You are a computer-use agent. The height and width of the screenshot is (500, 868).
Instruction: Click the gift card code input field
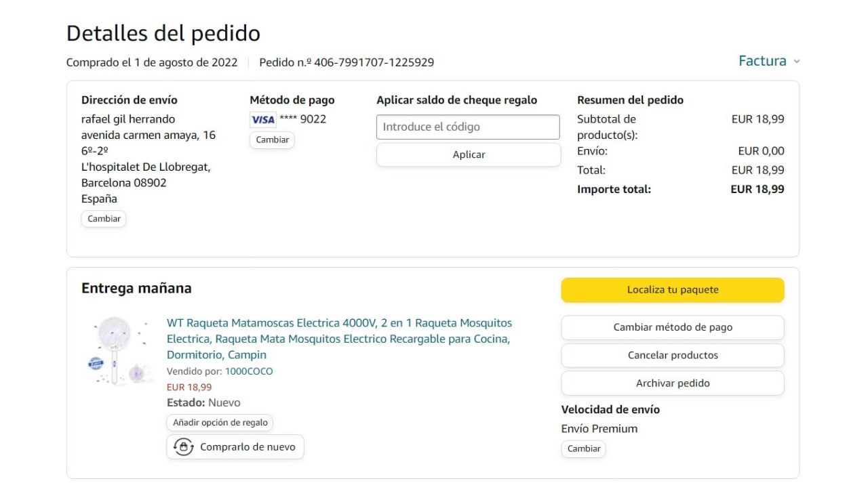(468, 127)
